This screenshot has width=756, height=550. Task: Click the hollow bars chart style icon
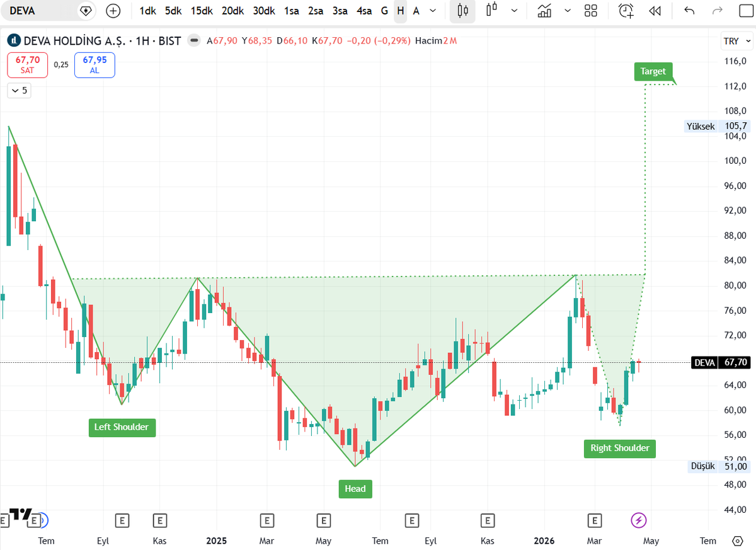point(492,10)
